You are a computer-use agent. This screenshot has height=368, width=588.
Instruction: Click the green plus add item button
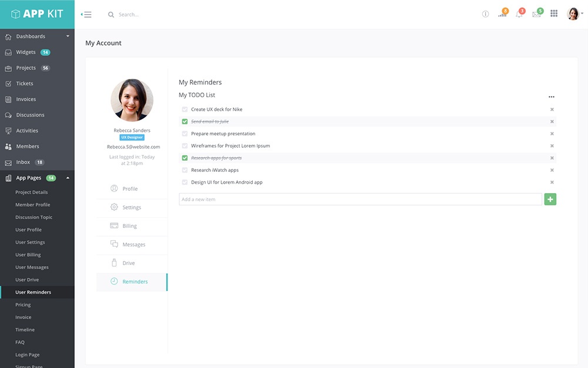[550, 200]
